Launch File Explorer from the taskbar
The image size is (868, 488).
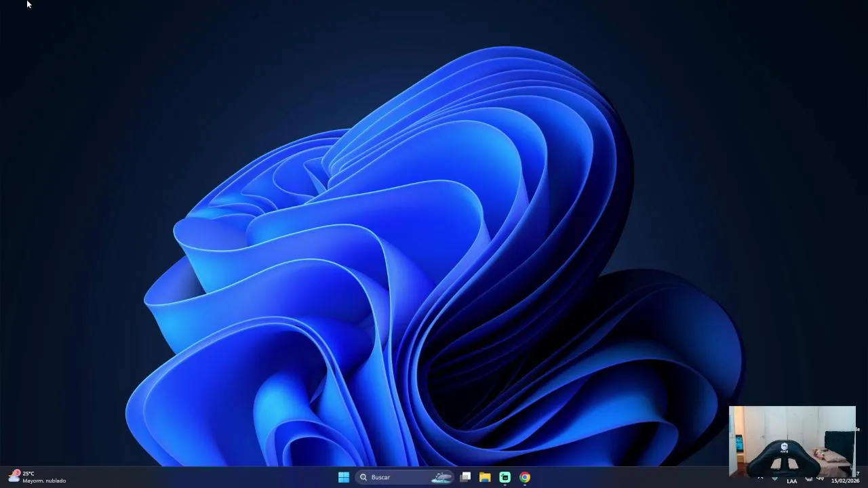(485, 477)
